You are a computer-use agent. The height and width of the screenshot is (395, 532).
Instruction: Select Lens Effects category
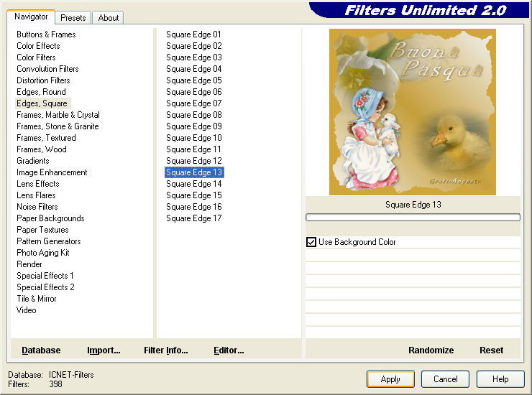38,184
